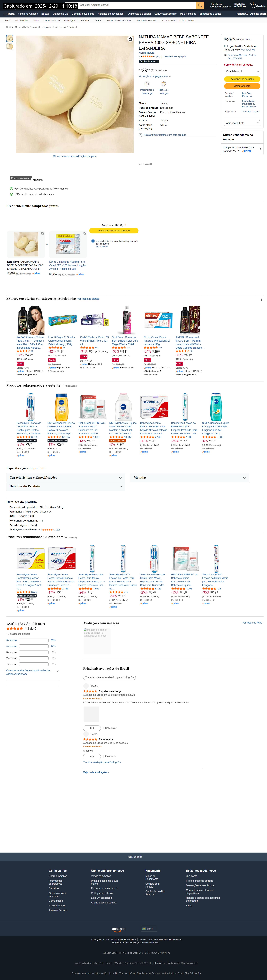Select the second product image thumbnail
267x980 pixels.
pyautogui.click(x=10, y=46)
